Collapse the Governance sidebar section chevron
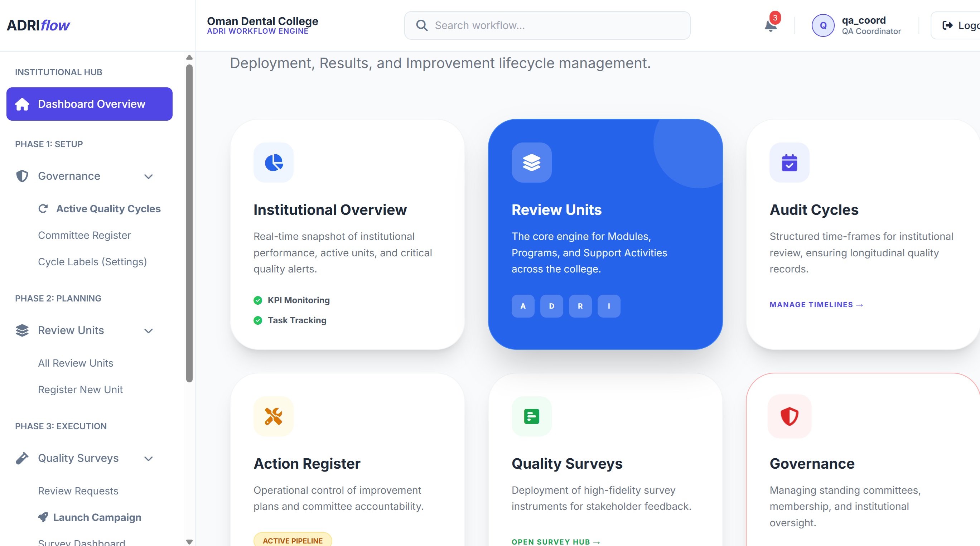Screen dimensions: 980x546 (x=148, y=176)
